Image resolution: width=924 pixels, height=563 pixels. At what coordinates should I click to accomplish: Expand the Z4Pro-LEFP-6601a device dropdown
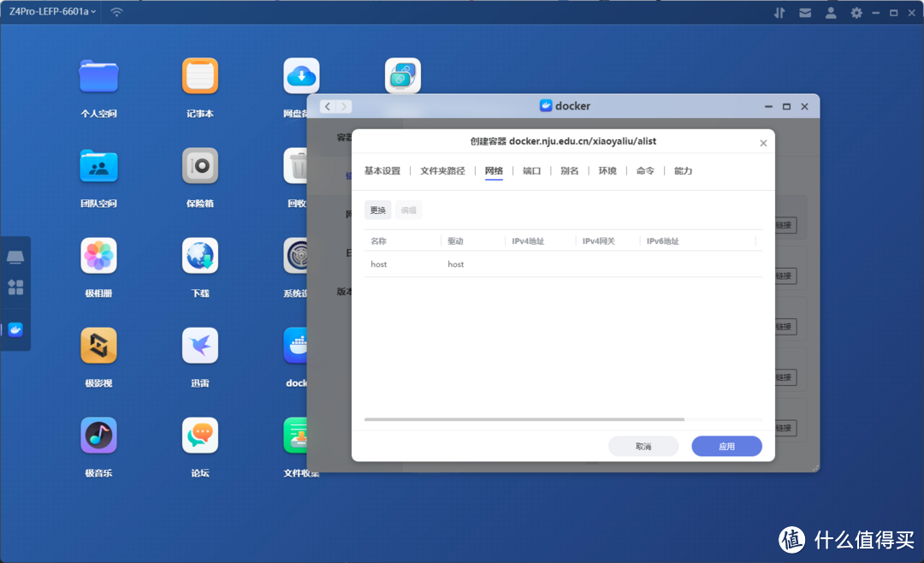coord(52,11)
